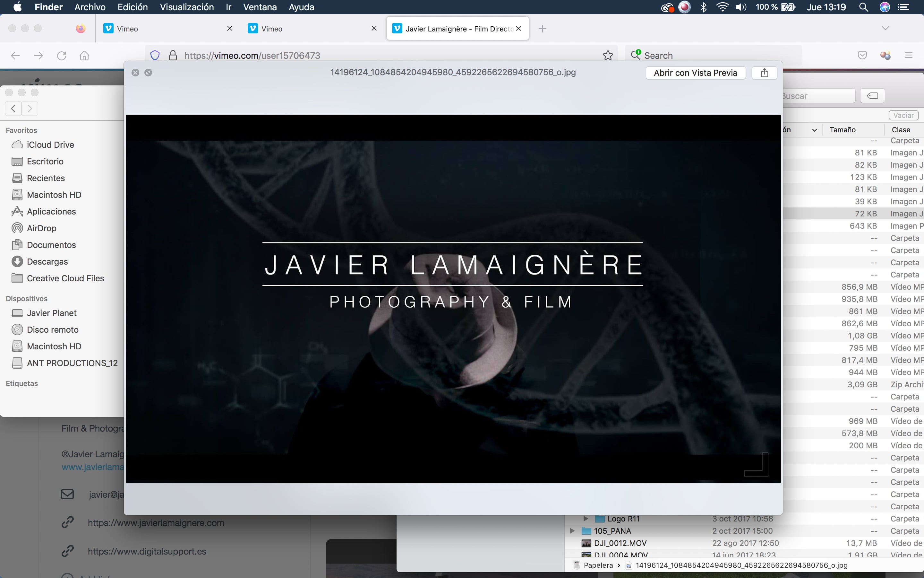Open the https://www.digitalsupport.es link
Image resolution: width=924 pixels, height=578 pixels.
click(x=147, y=552)
